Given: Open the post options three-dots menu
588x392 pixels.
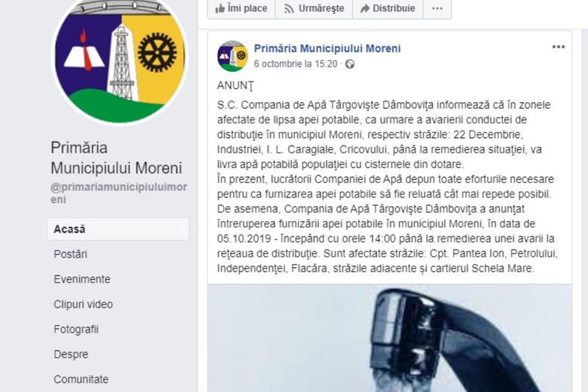Looking at the screenshot, I should coord(559,47).
